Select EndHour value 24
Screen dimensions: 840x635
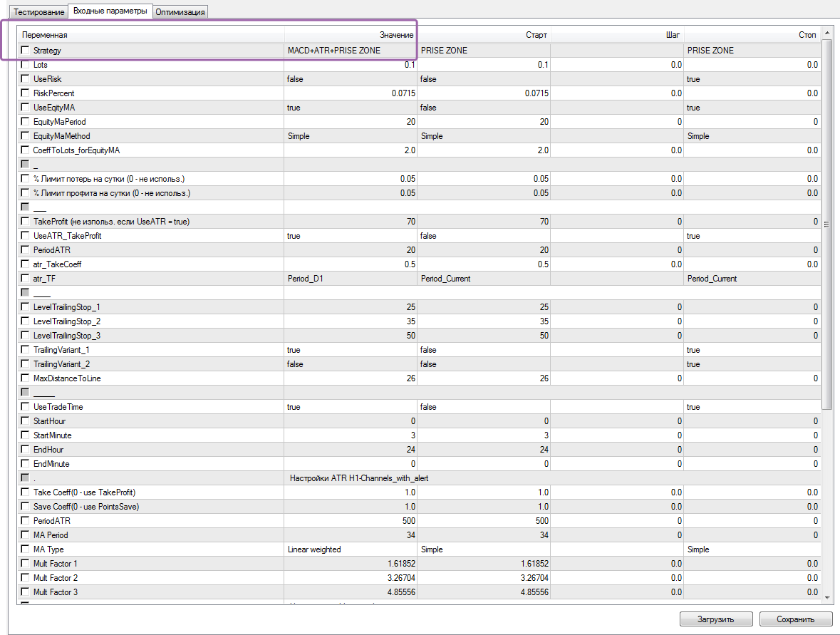[351, 450]
